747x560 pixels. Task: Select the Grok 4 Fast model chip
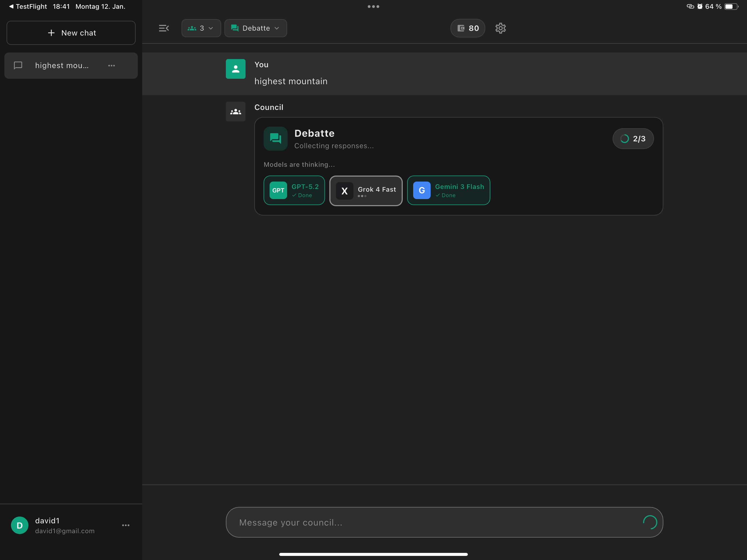[366, 191]
